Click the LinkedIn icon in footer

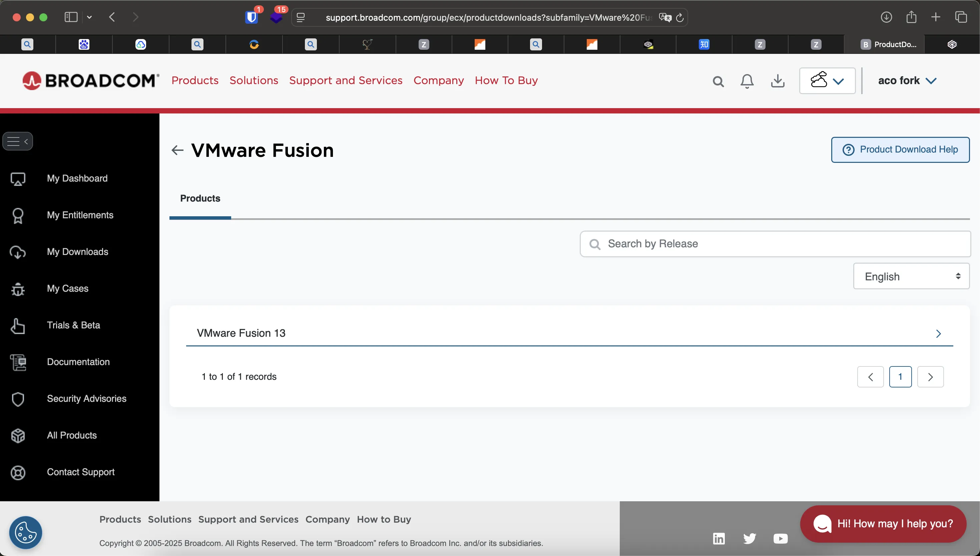click(718, 538)
